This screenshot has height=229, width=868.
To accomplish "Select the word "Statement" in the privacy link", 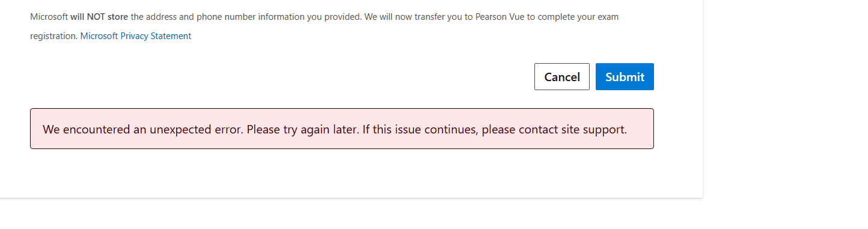I will click(171, 36).
